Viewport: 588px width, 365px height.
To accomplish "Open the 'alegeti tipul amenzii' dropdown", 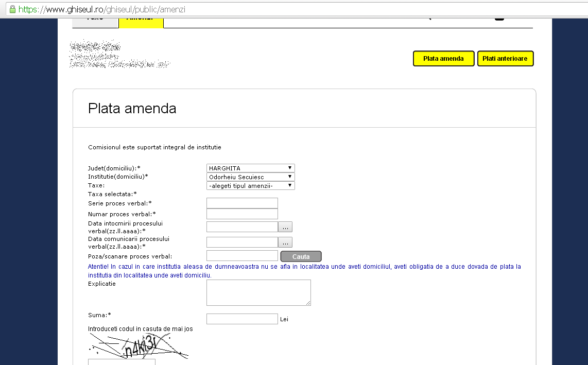I will click(251, 186).
